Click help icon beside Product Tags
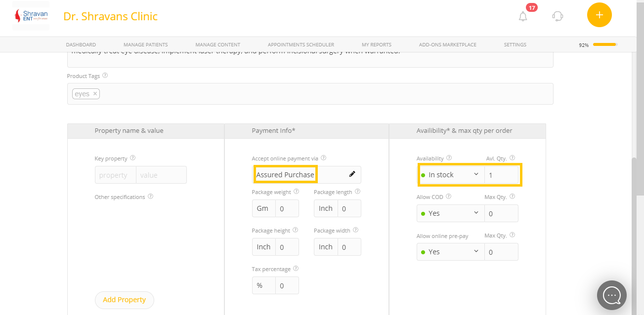 [x=105, y=76]
